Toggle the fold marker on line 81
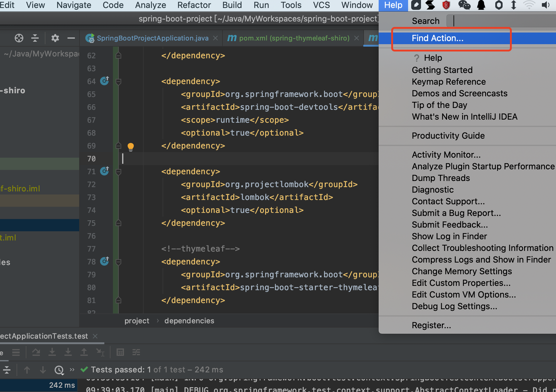Screen dimensions: 556x392 pyautogui.click(x=118, y=300)
